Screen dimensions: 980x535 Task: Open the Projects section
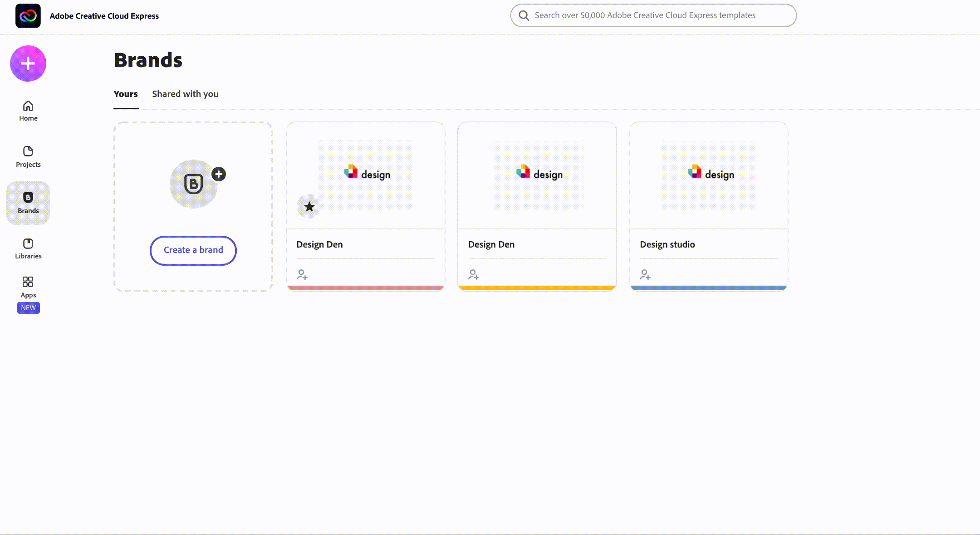click(x=28, y=156)
